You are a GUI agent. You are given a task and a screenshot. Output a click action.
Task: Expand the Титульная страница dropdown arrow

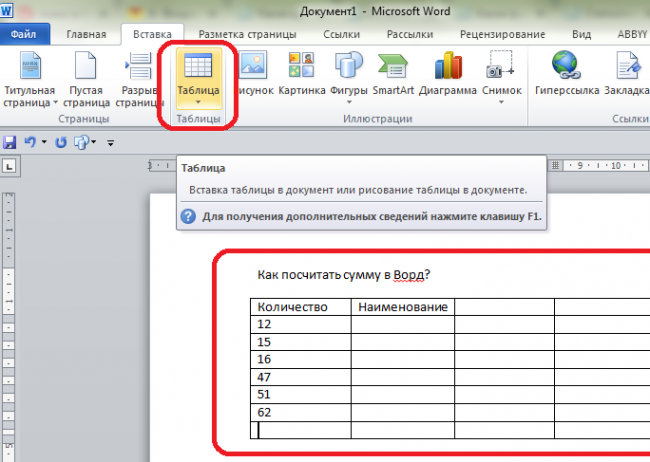tap(55, 102)
